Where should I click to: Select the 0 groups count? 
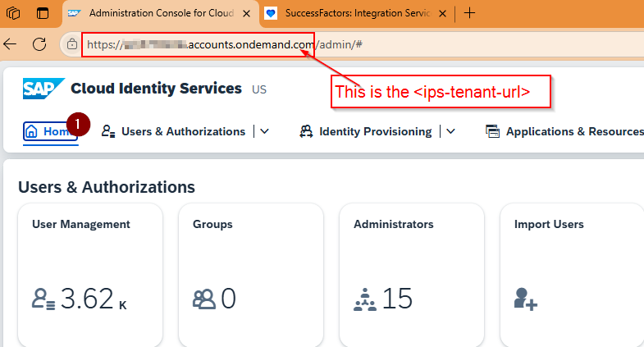tap(228, 299)
